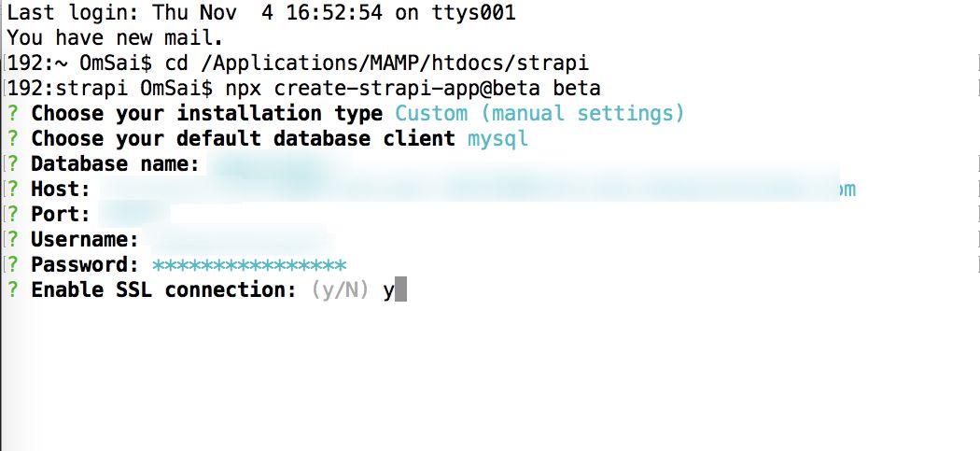Click the masked password asterisks

point(249,265)
